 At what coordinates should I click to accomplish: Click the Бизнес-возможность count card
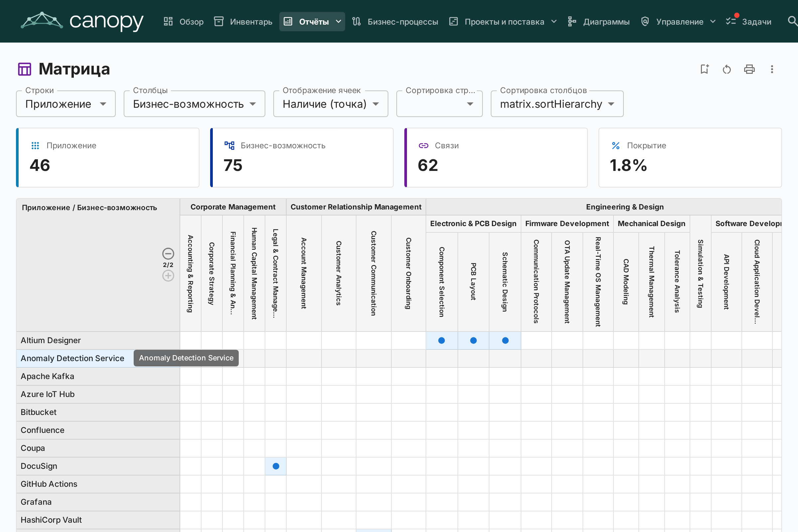(302, 157)
